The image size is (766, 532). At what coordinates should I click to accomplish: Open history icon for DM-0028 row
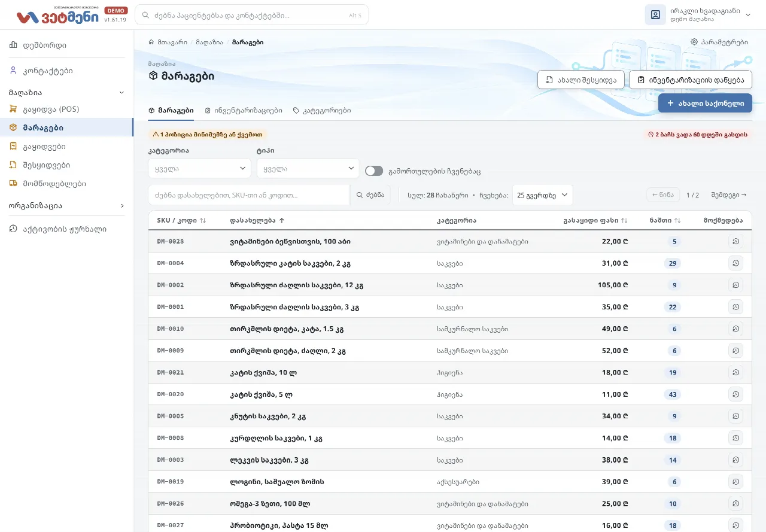point(735,242)
